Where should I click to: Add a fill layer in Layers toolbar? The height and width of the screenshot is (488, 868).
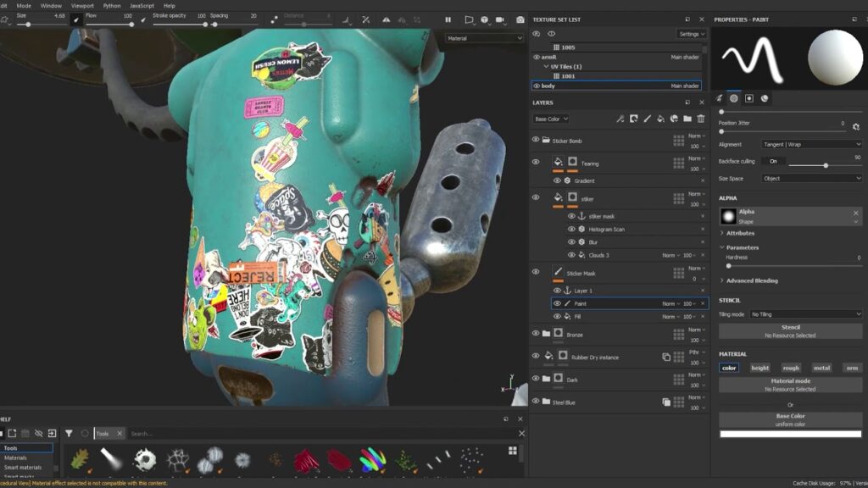[x=660, y=119]
